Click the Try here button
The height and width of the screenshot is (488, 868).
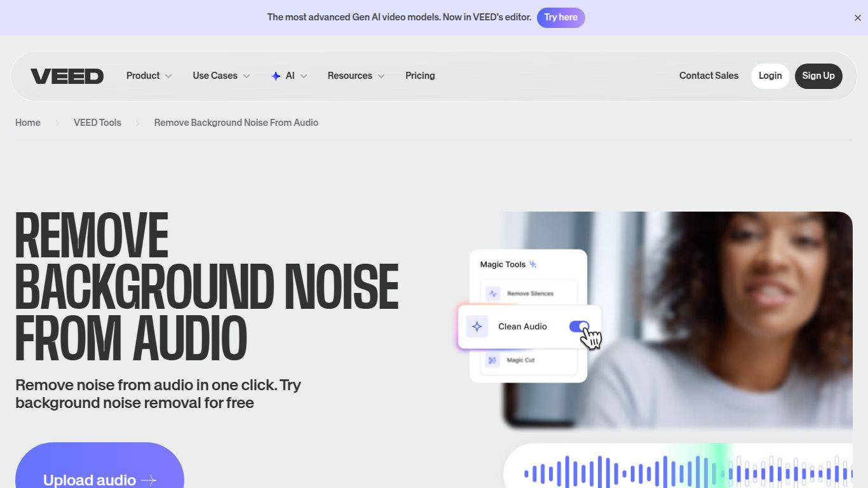(560, 17)
